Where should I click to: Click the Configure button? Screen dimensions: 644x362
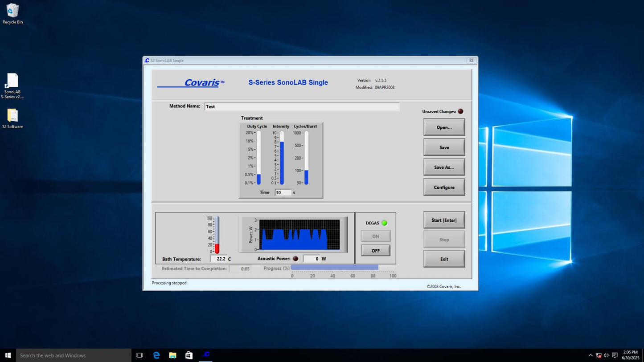(444, 187)
